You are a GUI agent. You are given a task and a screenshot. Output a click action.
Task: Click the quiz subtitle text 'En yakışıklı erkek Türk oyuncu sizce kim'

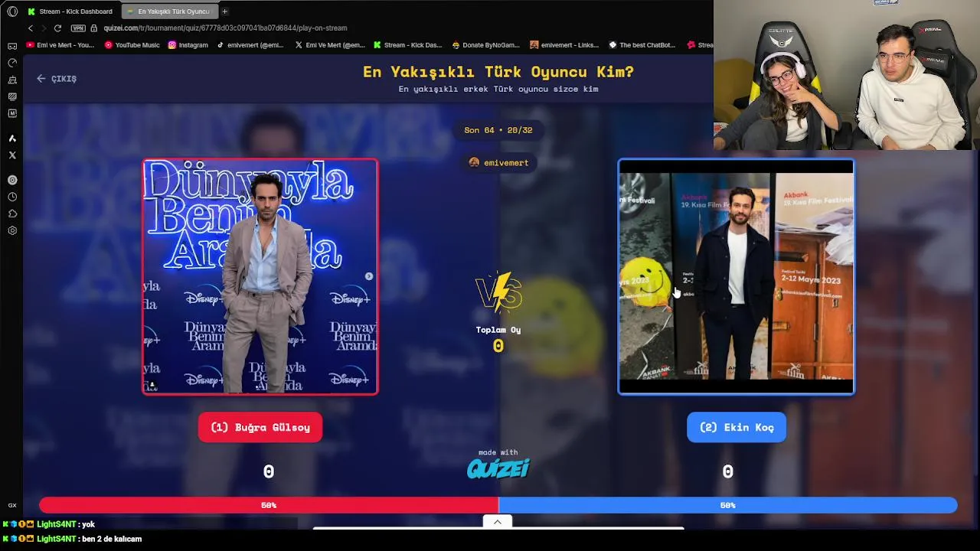tap(498, 90)
